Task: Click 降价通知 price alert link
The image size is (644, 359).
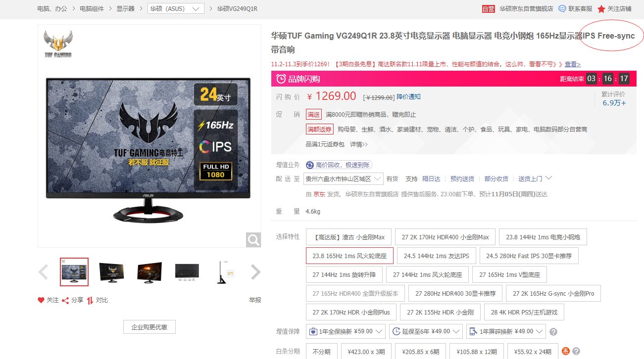Action: coord(409,97)
